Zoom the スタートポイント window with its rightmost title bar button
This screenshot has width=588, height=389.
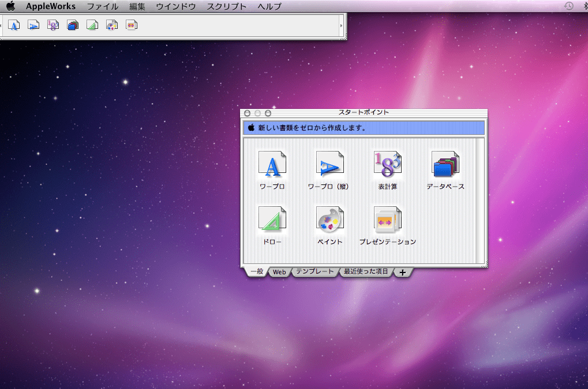268,113
